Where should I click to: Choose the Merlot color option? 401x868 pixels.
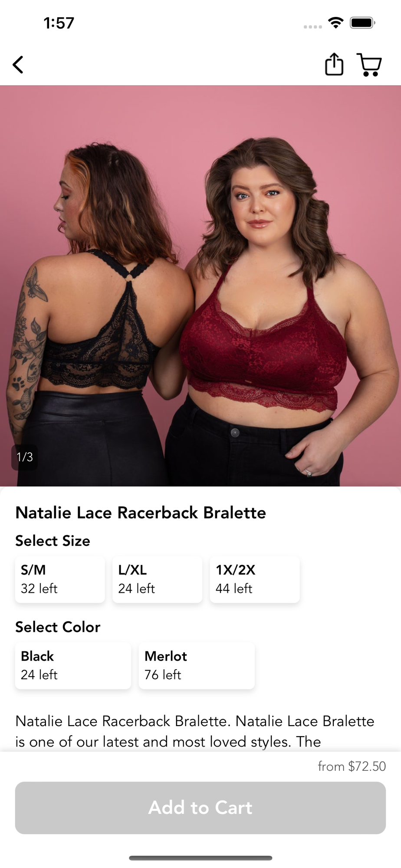197,666
